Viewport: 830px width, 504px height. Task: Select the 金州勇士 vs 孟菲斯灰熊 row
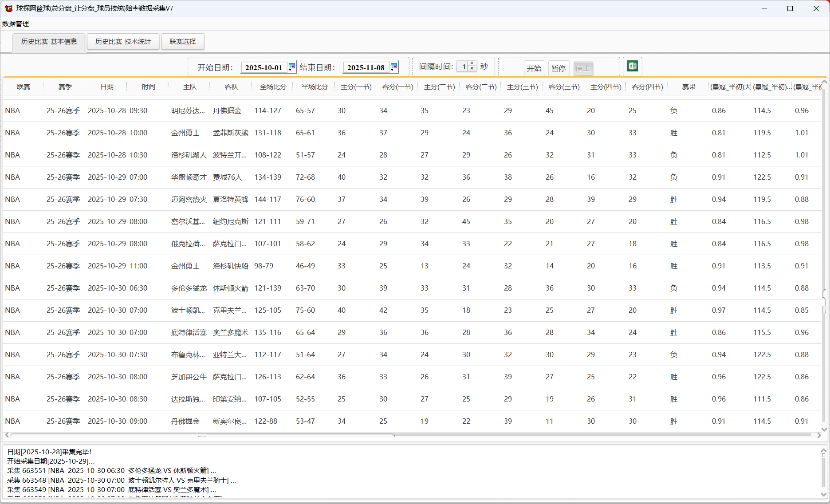pos(413,133)
